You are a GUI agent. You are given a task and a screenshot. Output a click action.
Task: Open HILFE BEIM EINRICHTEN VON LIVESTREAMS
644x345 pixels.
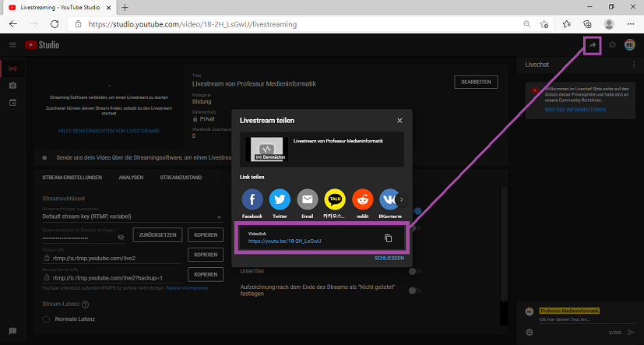coord(109,131)
